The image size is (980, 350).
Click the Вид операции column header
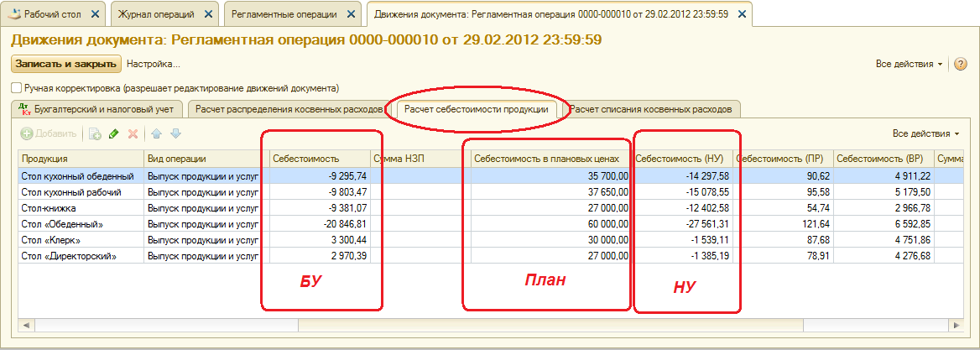pos(206,159)
